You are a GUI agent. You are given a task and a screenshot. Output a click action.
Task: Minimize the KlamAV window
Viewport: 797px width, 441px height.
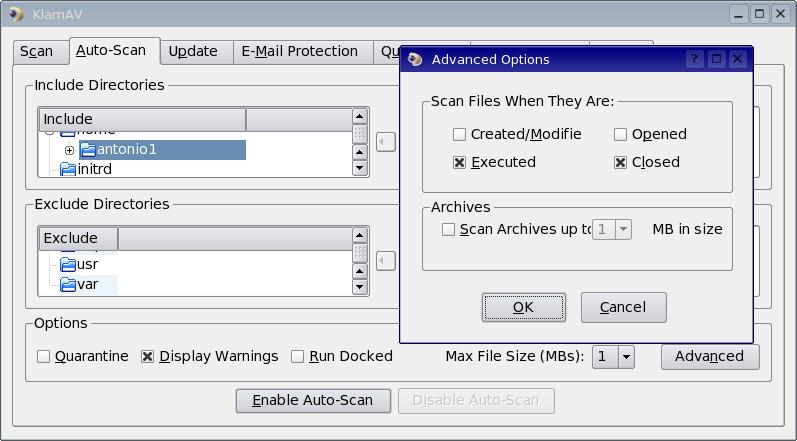coord(738,14)
